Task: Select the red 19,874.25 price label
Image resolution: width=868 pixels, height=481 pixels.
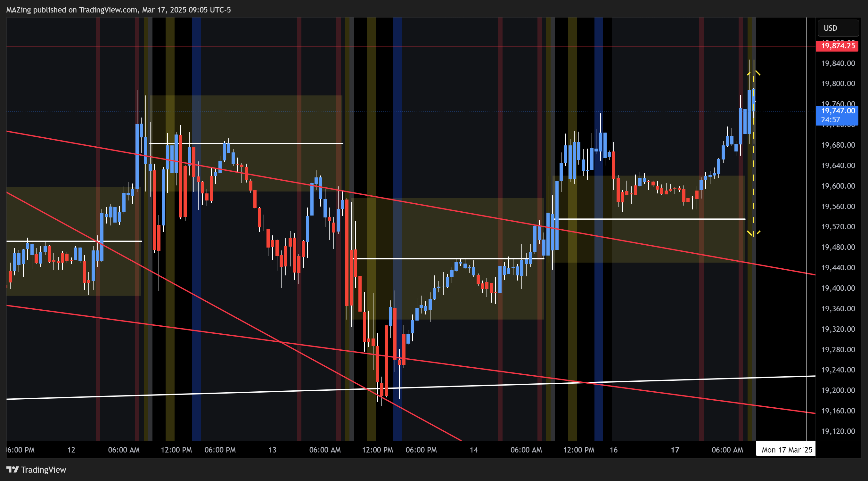Action: (837, 46)
